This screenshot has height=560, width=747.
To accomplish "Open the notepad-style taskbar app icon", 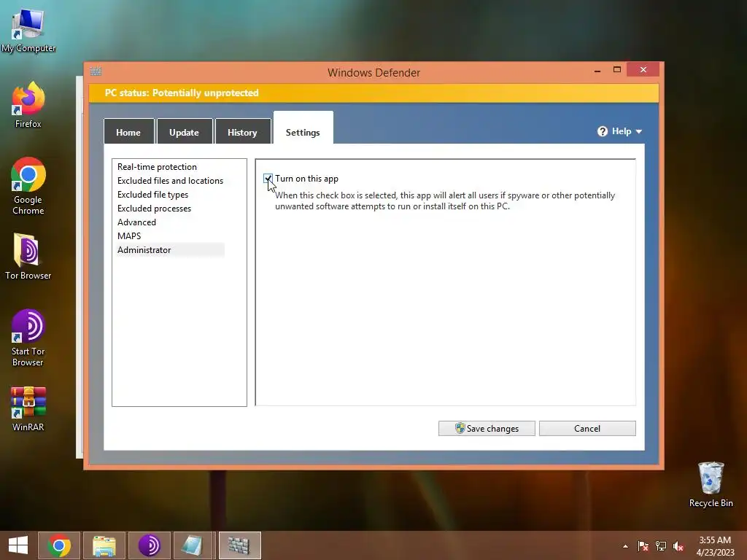I will [193, 545].
